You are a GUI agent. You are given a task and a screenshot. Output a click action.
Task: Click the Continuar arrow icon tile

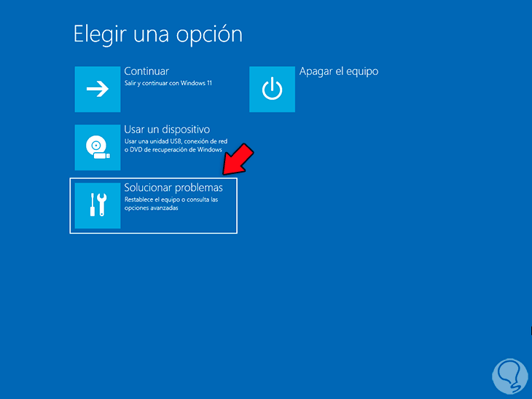pyautogui.click(x=98, y=89)
